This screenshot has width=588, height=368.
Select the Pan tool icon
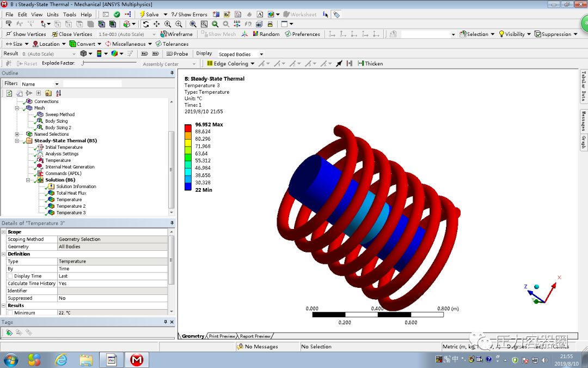[x=156, y=24]
